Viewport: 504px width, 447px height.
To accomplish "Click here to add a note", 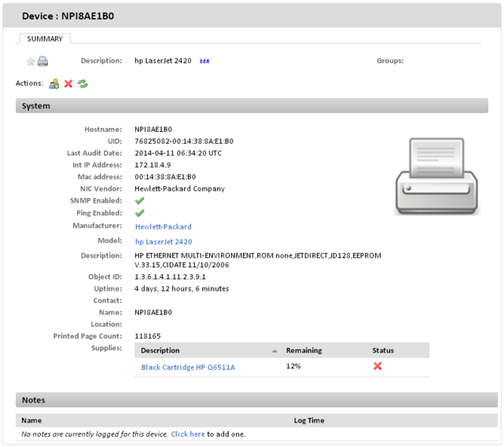I will click(188, 434).
